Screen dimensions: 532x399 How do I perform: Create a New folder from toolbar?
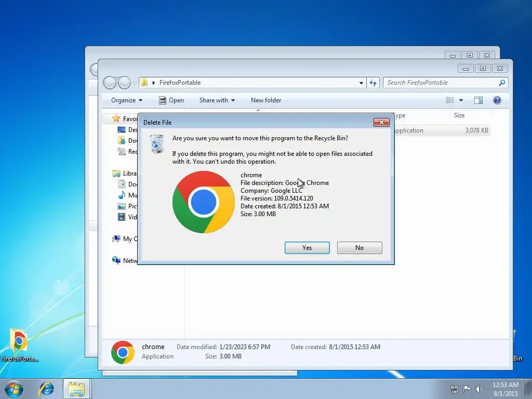click(266, 100)
